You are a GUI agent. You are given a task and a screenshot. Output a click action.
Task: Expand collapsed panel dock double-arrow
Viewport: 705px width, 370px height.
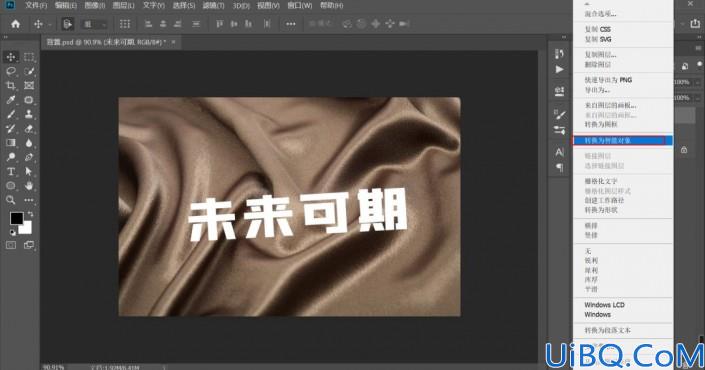coord(564,37)
